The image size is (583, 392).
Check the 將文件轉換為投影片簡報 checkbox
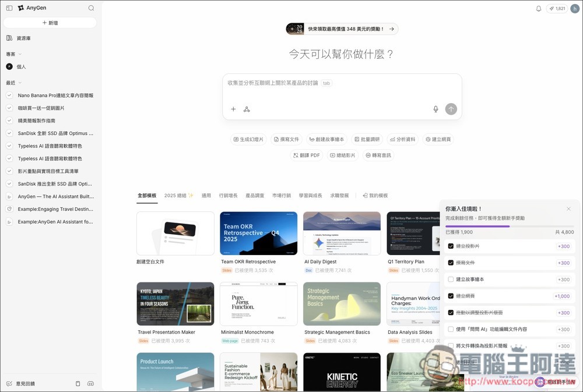coord(451,345)
